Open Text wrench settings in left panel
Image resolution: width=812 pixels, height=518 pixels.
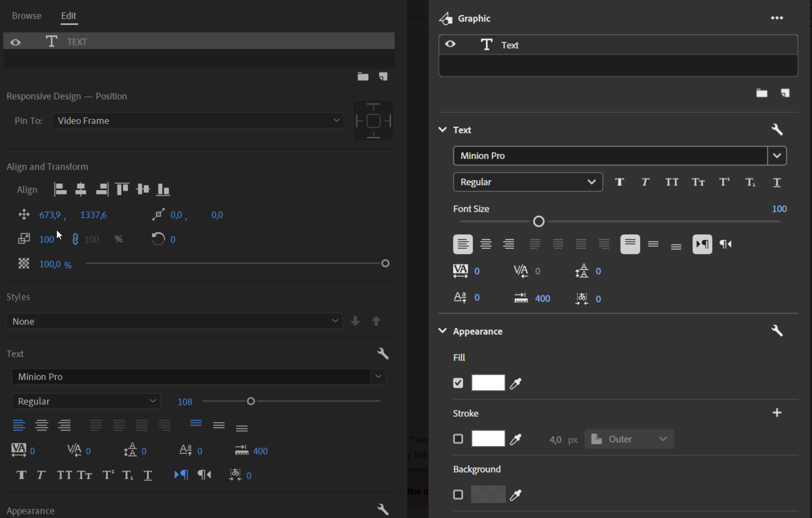coord(383,354)
